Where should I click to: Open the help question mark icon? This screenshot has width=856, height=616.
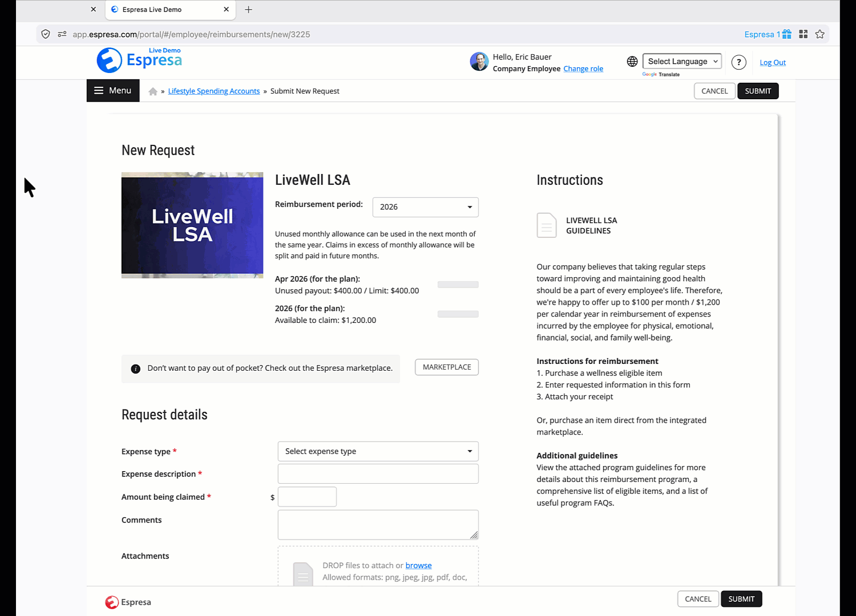point(739,62)
